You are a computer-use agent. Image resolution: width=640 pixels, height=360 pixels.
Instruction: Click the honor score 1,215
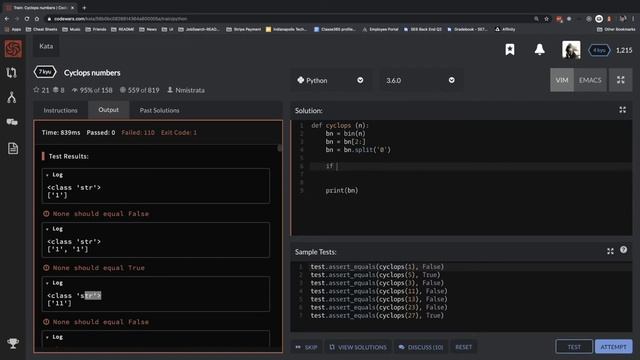coord(624,50)
